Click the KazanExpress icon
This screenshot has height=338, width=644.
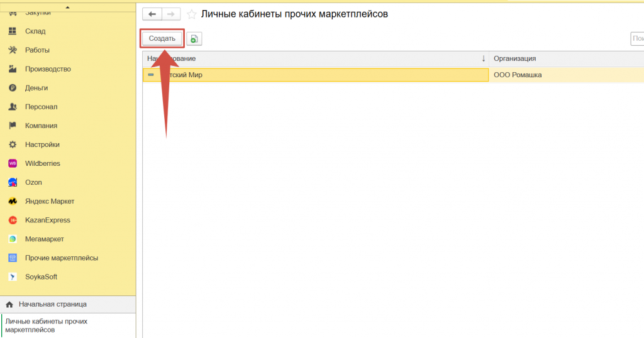(x=12, y=220)
